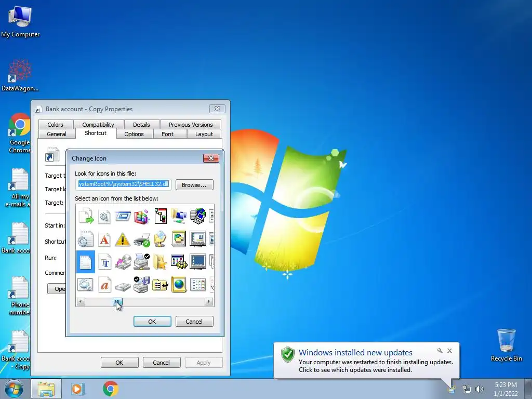Open the My Computer desktop icon

click(20, 21)
